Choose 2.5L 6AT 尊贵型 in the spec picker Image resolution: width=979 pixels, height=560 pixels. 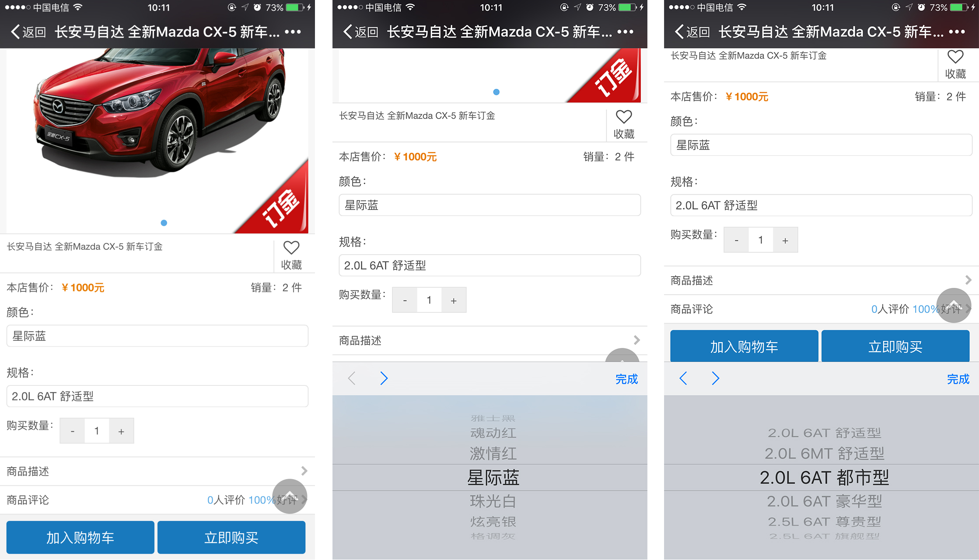pos(825,522)
